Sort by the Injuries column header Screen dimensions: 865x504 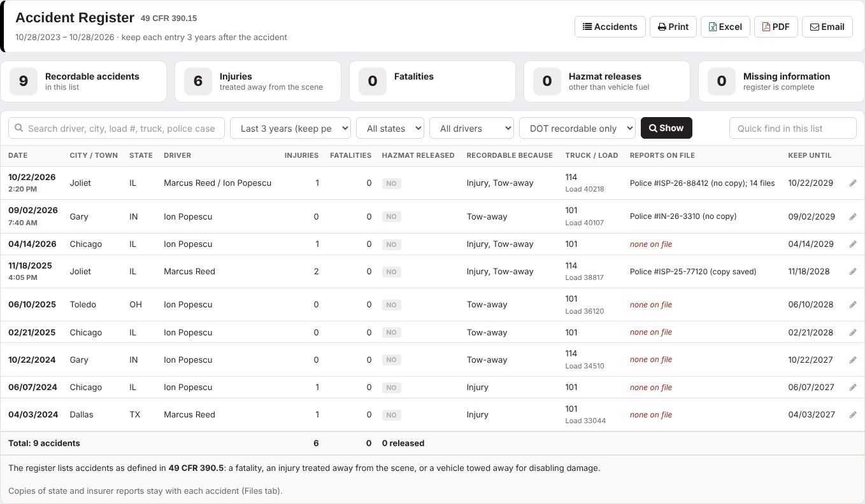pyautogui.click(x=301, y=155)
